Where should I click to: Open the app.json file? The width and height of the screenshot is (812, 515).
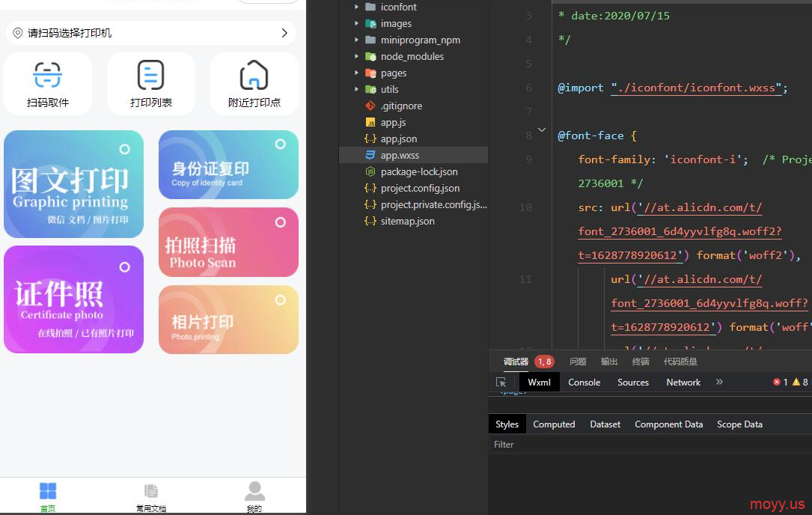tap(398, 139)
